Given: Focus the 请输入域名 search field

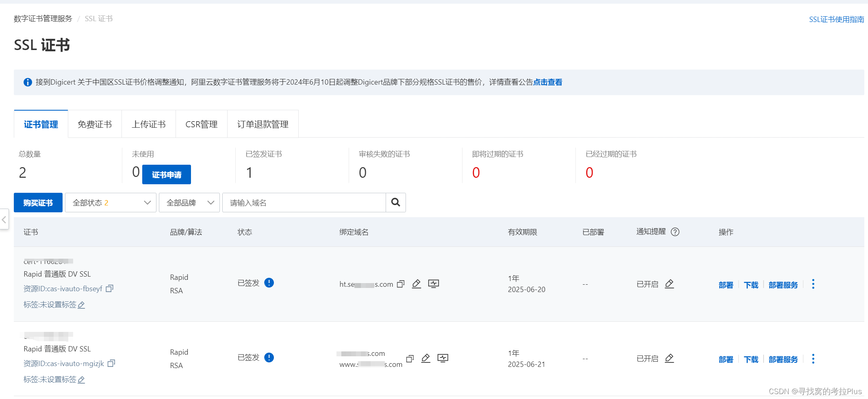Looking at the screenshot, I should [304, 203].
